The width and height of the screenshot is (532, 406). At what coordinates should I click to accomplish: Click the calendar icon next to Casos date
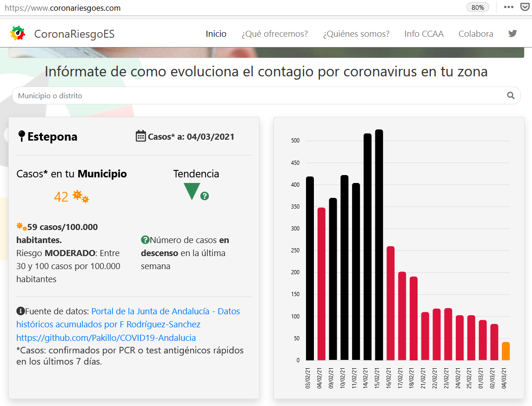141,136
